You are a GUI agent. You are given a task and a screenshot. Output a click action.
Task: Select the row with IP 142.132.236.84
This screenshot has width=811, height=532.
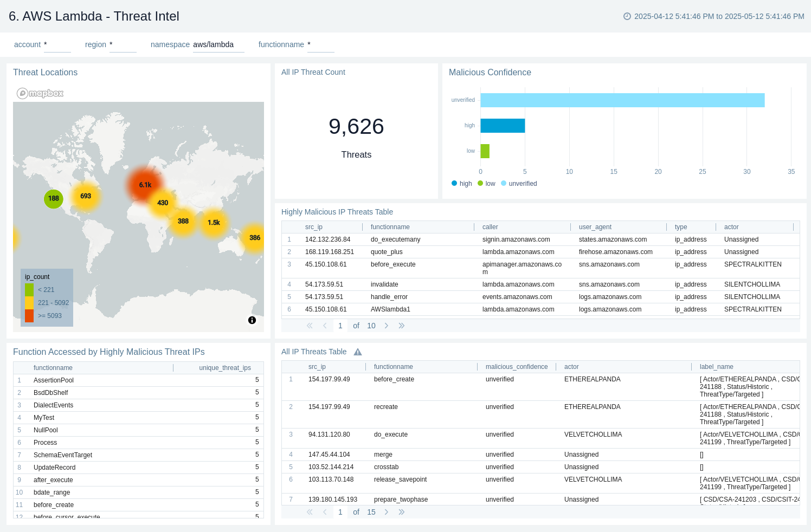pyautogui.click(x=327, y=239)
